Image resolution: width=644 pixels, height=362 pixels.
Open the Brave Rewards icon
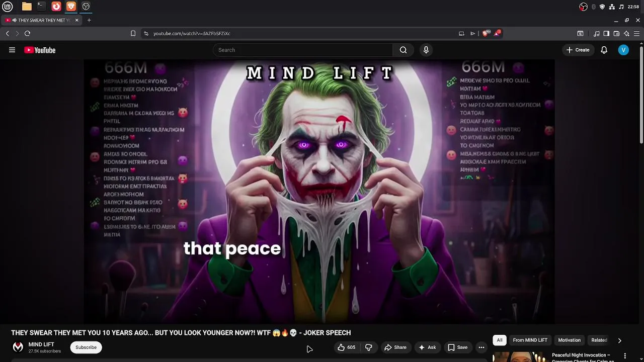497,33
